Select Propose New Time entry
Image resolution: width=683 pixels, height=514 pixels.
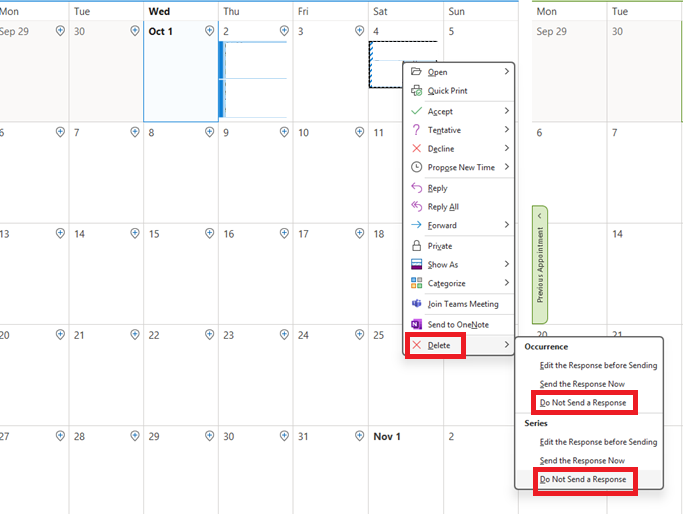click(x=459, y=167)
